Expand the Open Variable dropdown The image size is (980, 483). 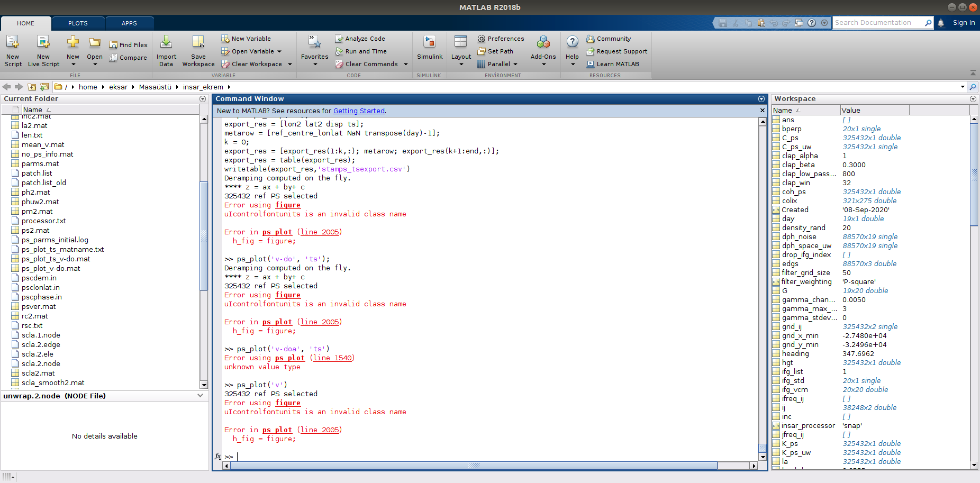pos(279,51)
